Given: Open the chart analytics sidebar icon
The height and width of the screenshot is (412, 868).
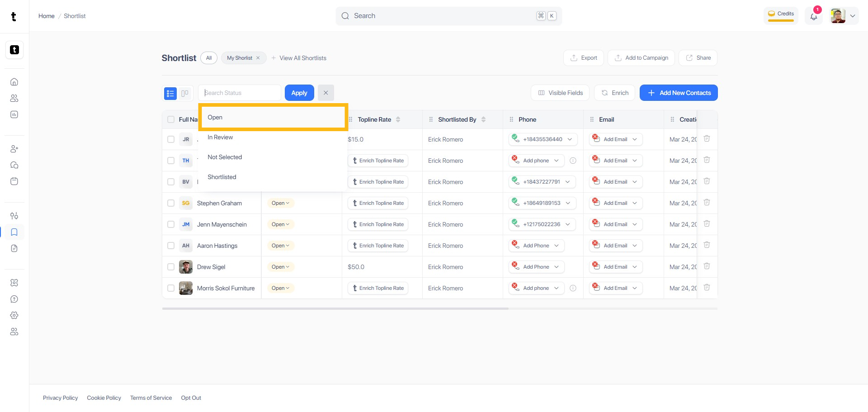Looking at the screenshot, I should (x=14, y=114).
